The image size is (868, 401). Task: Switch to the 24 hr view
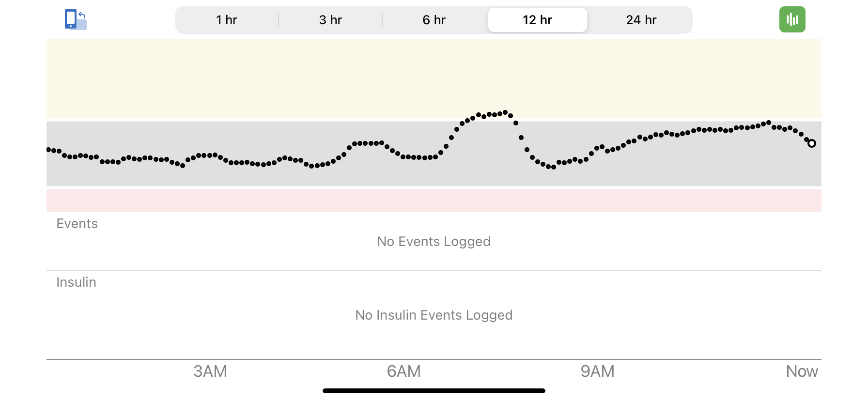[x=641, y=20]
